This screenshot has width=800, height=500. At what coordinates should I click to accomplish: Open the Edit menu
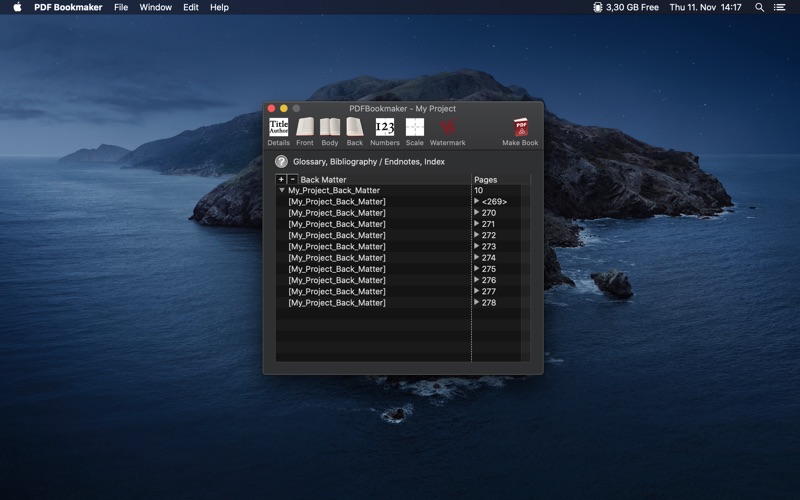click(x=191, y=7)
